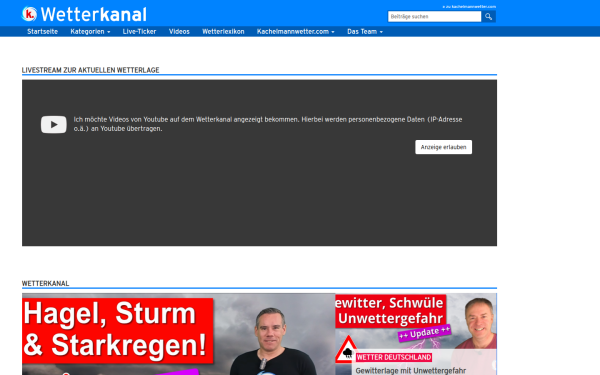Click the 'LIVESTREAM ZUR AKTUELLEN WETTERLAGE' heading
The image size is (600, 375).
pyautogui.click(x=90, y=70)
